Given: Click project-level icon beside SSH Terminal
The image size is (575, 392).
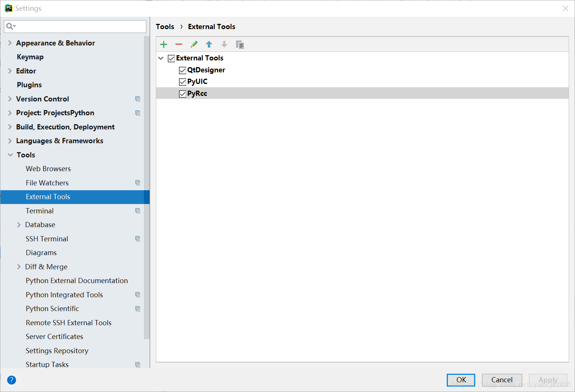Looking at the screenshot, I should [x=138, y=239].
